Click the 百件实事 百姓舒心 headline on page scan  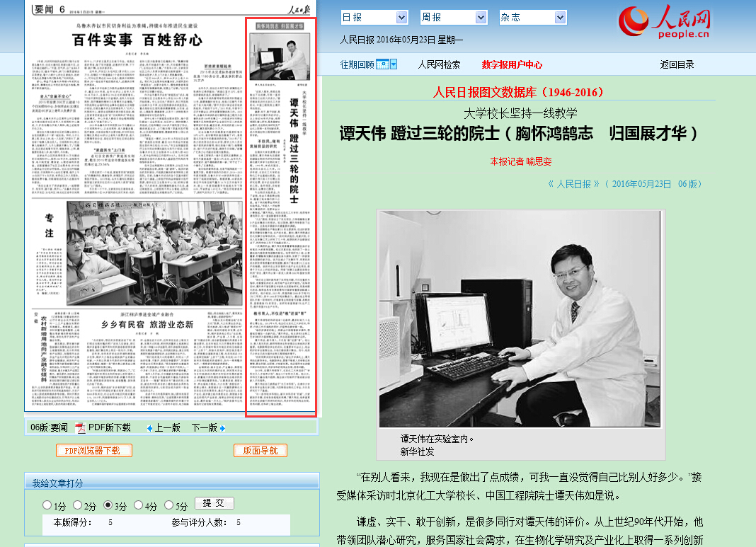(x=137, y=40)
